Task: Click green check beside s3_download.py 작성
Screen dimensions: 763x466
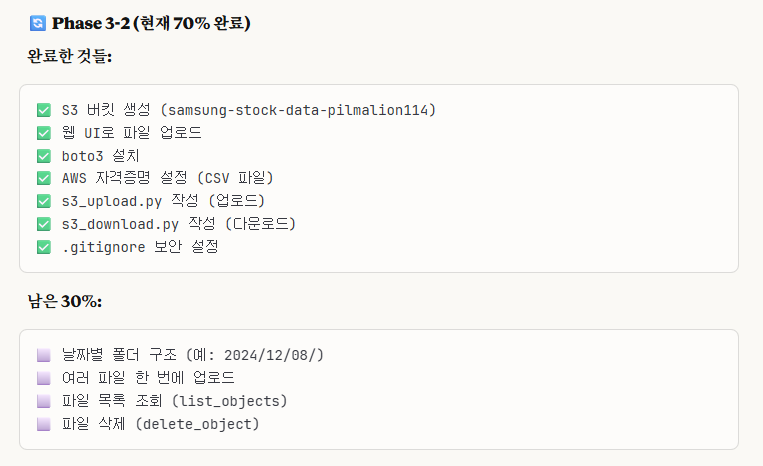Action: point(43,224)
